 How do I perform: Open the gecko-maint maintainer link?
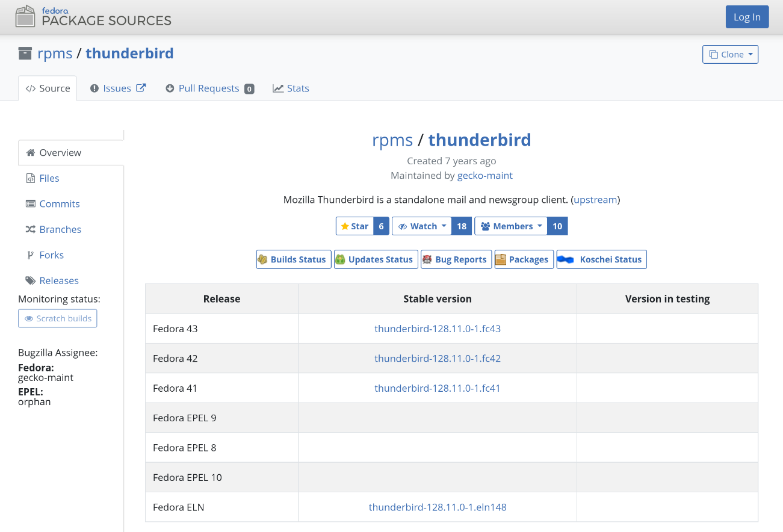485,176
